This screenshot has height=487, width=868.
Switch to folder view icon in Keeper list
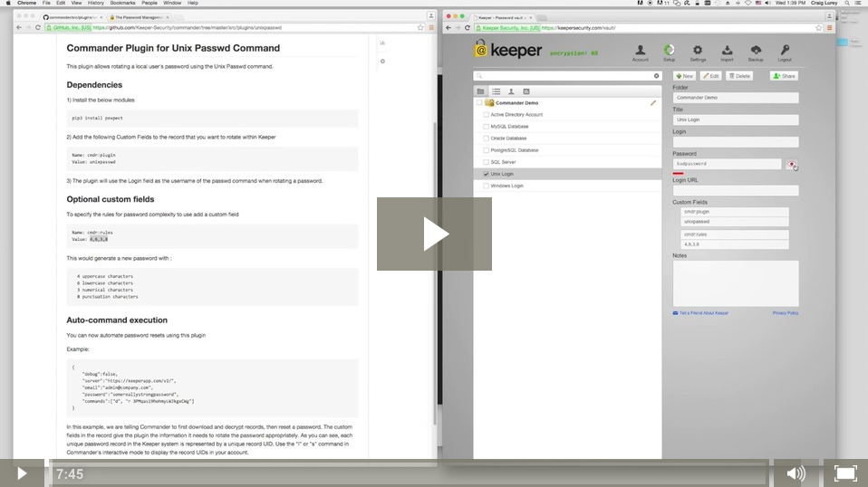(x=480, y=91)
